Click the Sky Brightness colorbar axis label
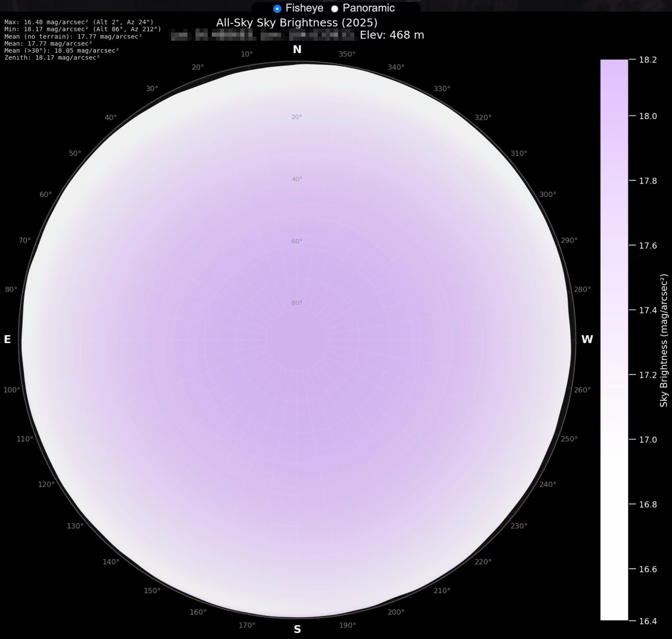The width and height of the screenshot is (672, 639). coord(664,341)
